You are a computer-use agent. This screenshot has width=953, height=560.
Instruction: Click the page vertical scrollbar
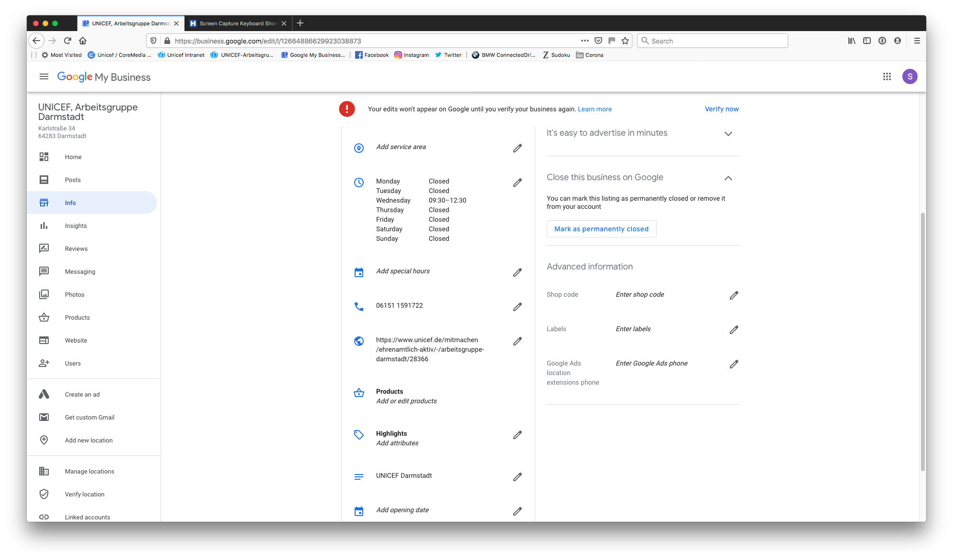(922, 342)
